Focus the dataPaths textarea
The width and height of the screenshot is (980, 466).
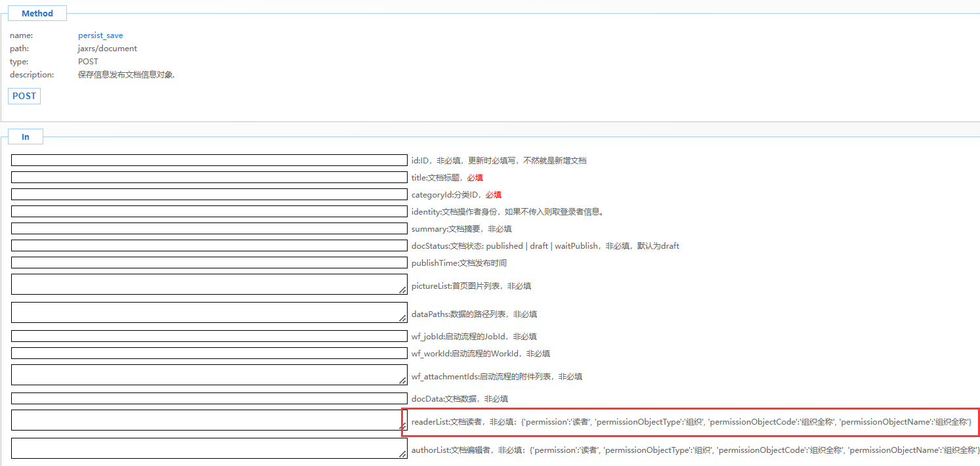pyautogui.click(x=209, y=312)
